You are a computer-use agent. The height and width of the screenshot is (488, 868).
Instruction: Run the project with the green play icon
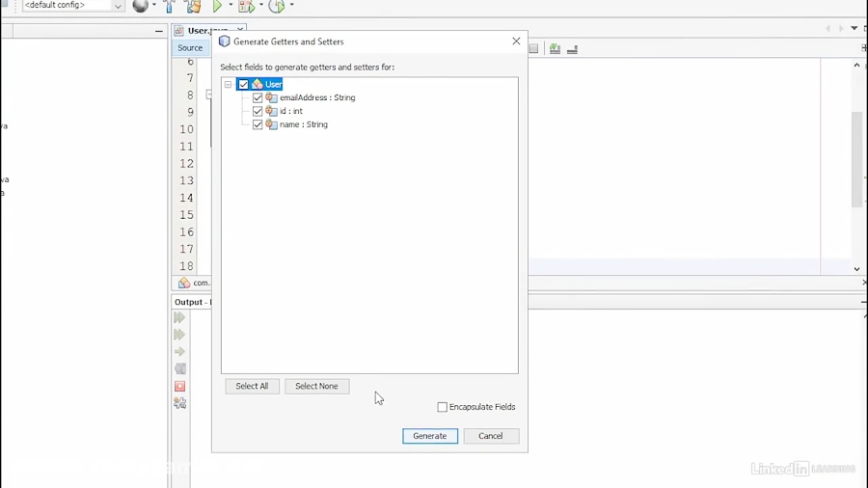point(218,6)
